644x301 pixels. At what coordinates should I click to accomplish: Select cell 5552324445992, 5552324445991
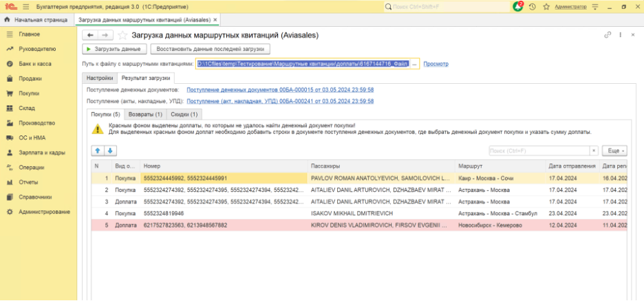[x=224, y=179]
